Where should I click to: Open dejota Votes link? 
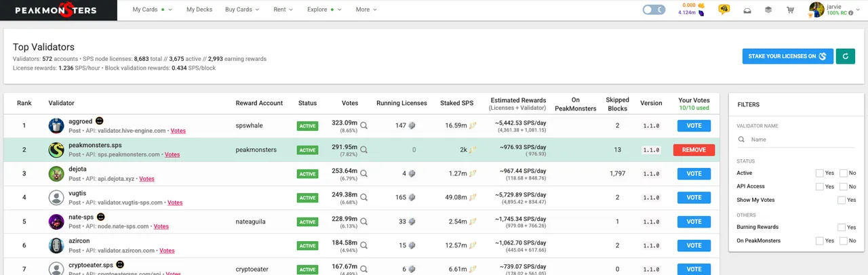pyautogui.click(x=146, y=179)
